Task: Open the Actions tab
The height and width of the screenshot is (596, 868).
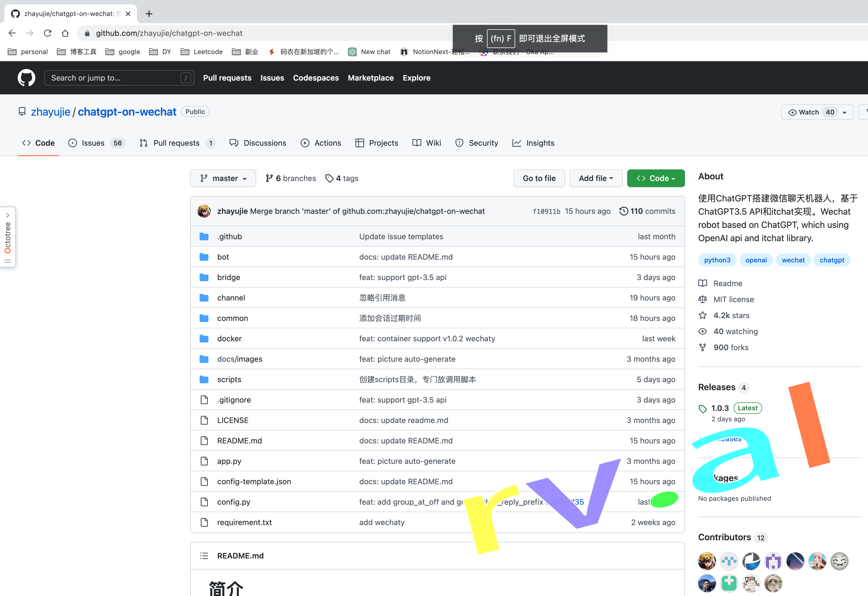Action: pyautogui.click(x=321, y=143)
